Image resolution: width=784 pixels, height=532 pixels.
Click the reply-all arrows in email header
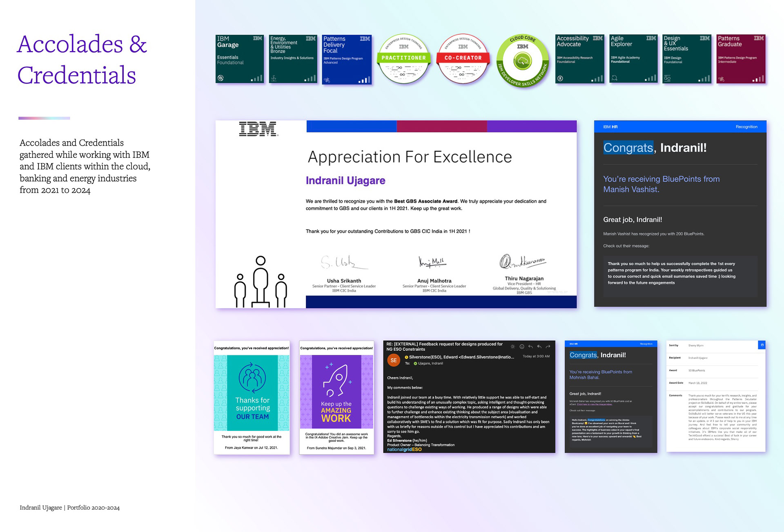click(539, 346)
